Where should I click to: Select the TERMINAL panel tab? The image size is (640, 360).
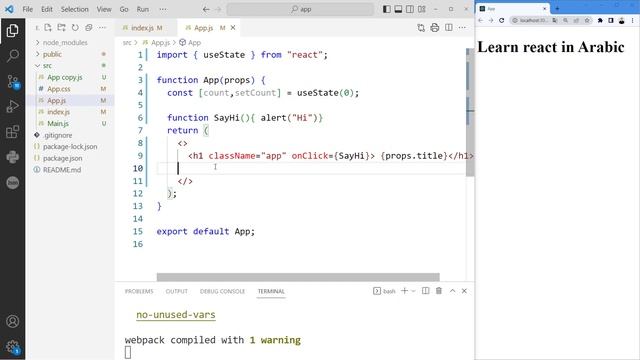tap(271, 291)
